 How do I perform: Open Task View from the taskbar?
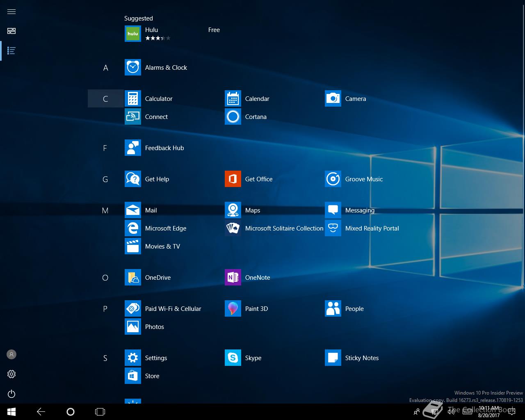[x=100, y=412]
